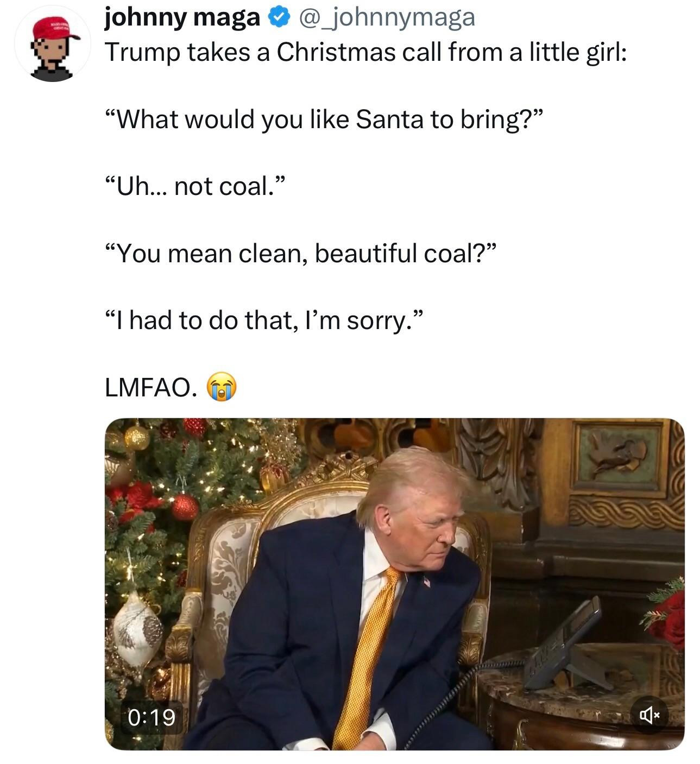Screen dimensions: 700x764
Task: Click the horse relief carving on the wall
Action: 619,452
